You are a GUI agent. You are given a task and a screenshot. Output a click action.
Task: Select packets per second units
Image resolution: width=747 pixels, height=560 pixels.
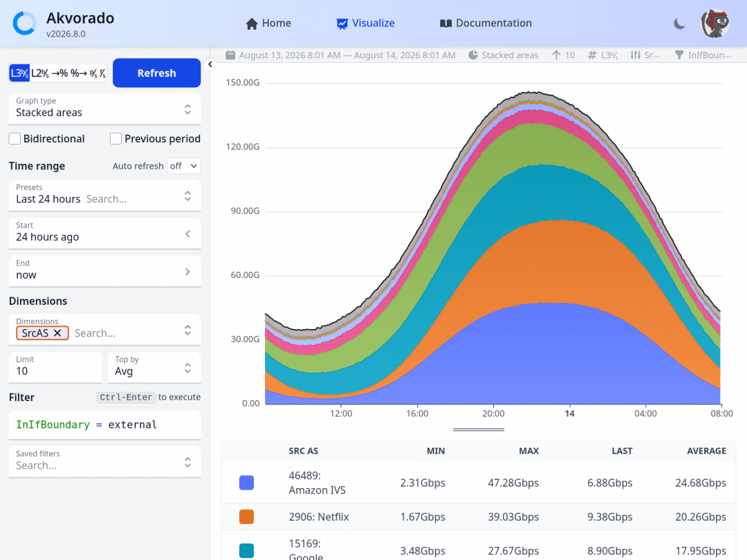coord(93,73)
